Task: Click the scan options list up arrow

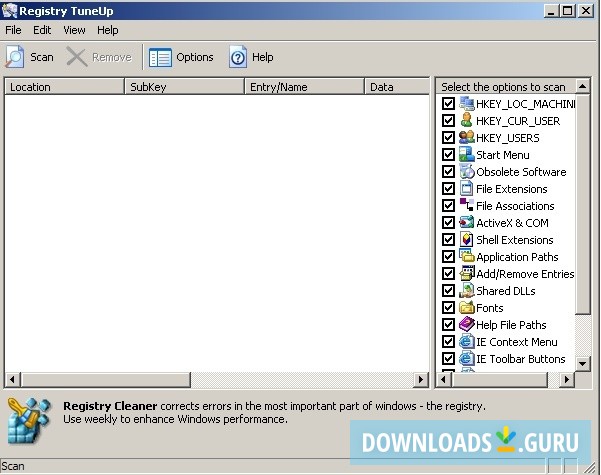Action: [x=583, y=86]
